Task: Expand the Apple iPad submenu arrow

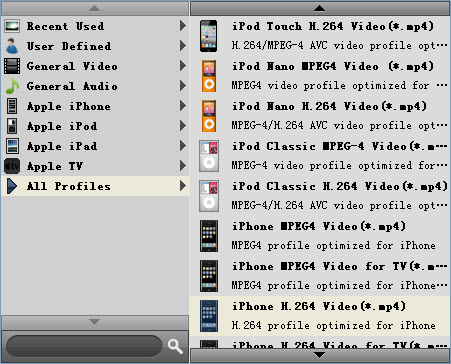Action: click(x=183, y=146)
